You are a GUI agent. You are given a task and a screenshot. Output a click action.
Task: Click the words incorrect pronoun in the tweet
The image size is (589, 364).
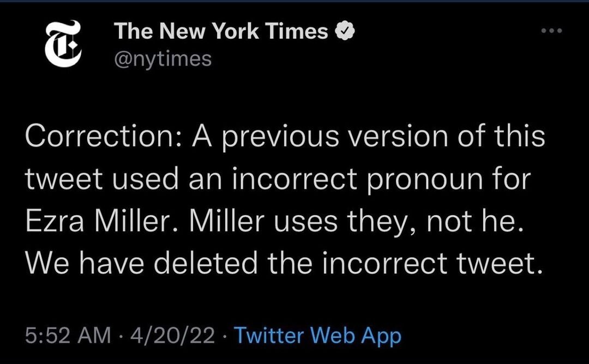pos(357,179)
